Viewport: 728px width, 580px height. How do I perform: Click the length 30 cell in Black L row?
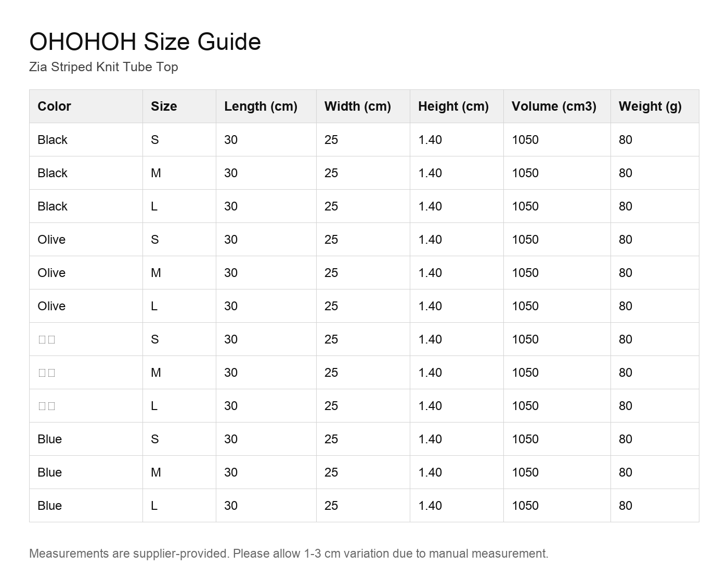click(x=266, y=206)
